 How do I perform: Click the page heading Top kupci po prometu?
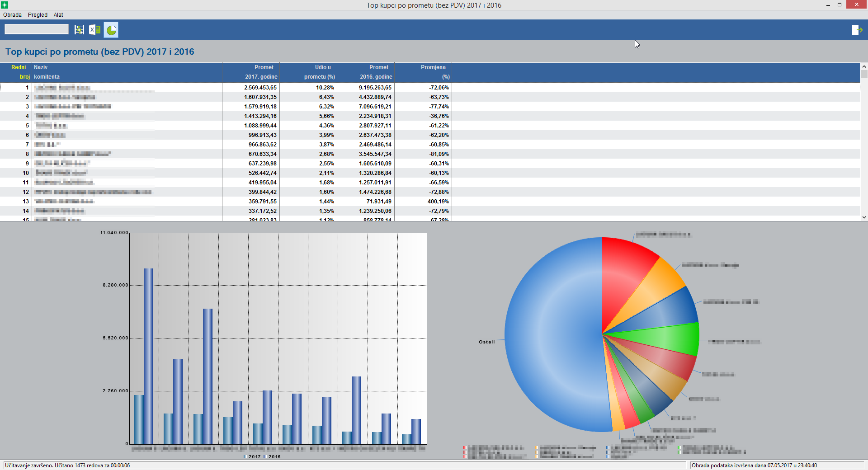pos(100,52)
